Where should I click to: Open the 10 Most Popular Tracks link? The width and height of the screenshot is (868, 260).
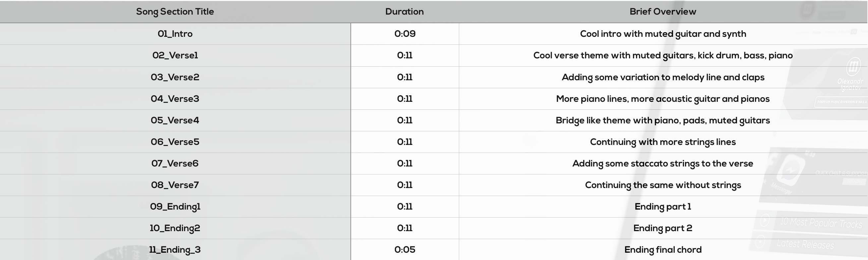pyautogui.click(x=821, y=223)
